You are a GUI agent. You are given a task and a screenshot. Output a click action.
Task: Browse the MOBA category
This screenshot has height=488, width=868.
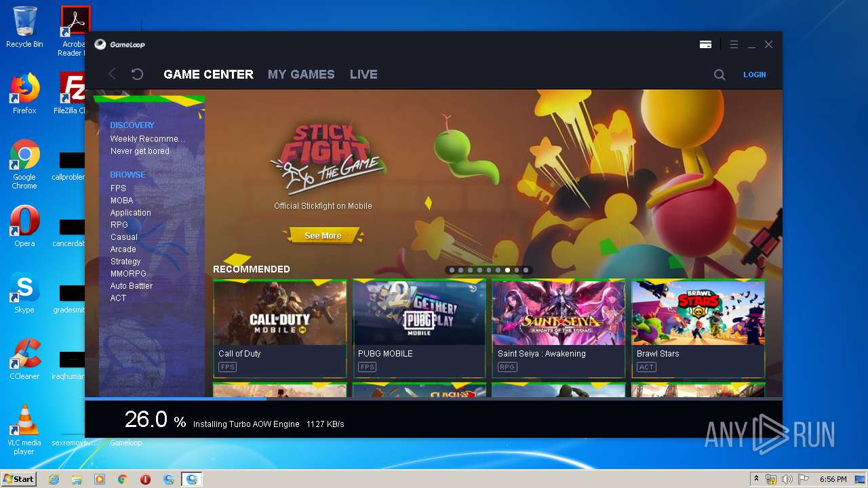click(121, 201)
